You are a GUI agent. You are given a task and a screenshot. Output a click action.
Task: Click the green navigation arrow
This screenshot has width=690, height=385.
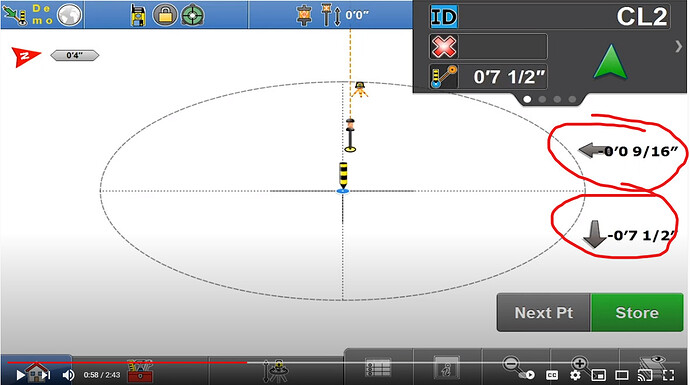610,62
